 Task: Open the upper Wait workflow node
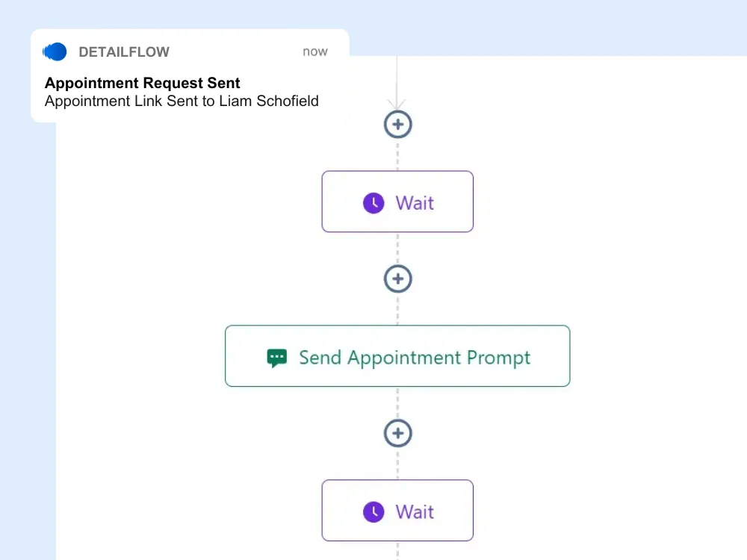(397, 202)
